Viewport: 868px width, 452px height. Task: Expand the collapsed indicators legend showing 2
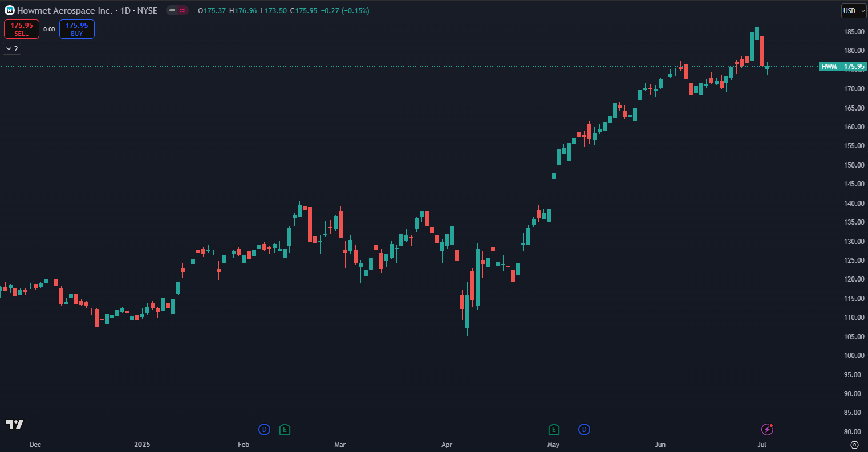(x=12, y=48)
